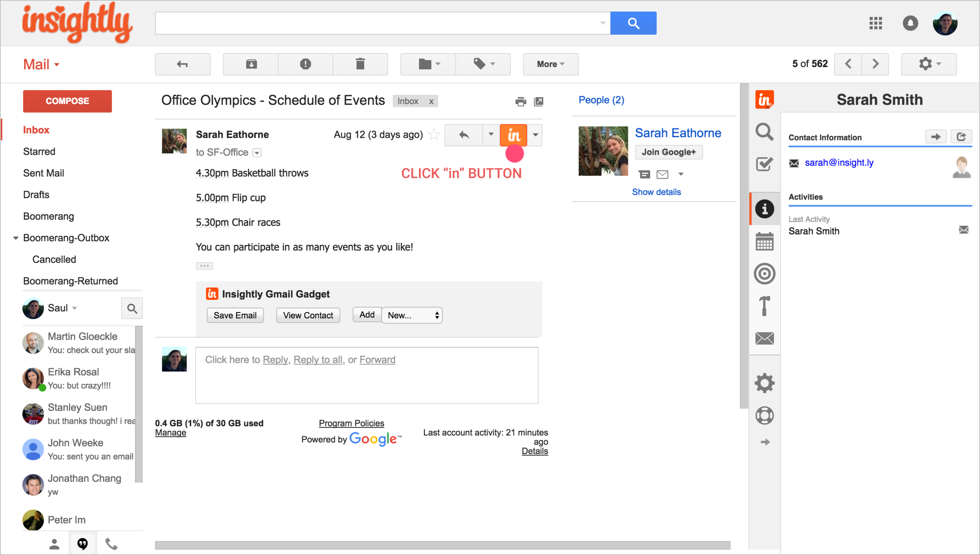This screenshot has height=555, width=980.
Task: Open the Opportunities target icon in the sidebar
Action: [764, 273]
